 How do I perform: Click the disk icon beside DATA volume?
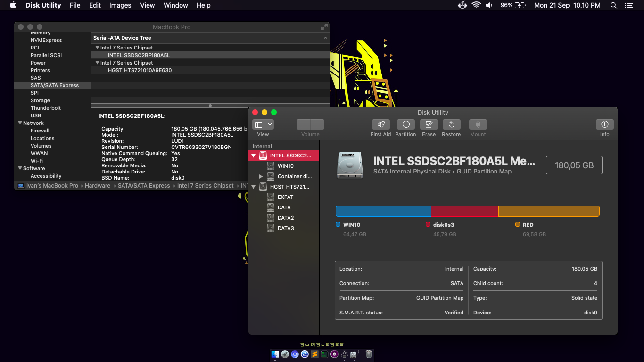coord(271,207)
